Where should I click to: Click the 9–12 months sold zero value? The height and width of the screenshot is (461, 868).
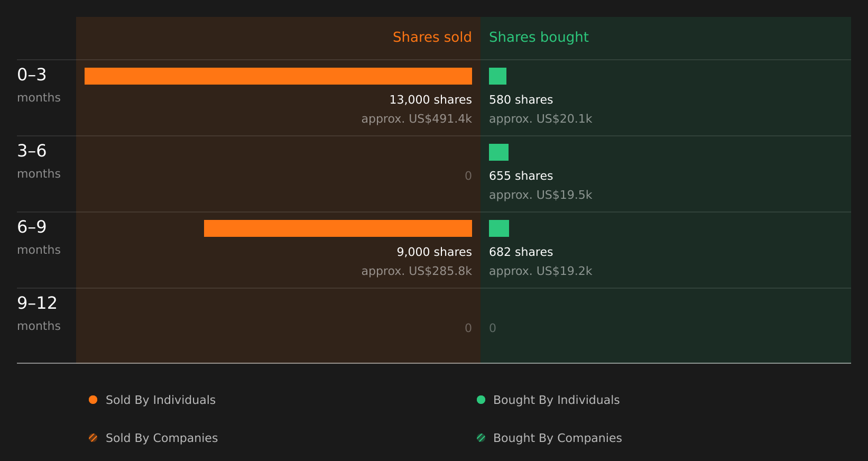pos(468,328)
